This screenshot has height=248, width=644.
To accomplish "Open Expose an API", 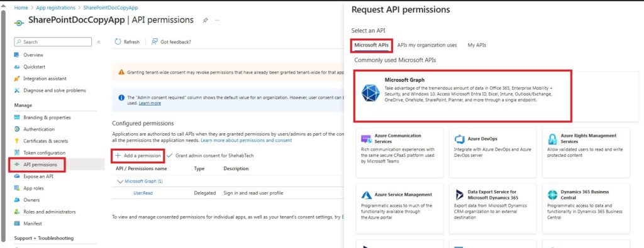I will click(x=38, y=176).
